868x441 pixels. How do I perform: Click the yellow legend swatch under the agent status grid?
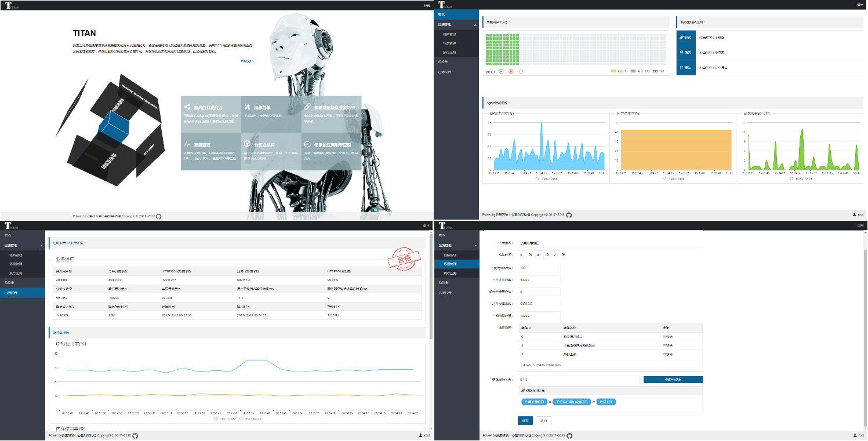613,71
